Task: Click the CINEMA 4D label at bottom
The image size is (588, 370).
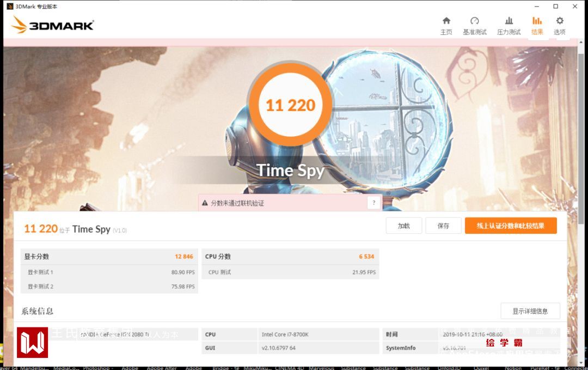Action: (x=290, y=368)
